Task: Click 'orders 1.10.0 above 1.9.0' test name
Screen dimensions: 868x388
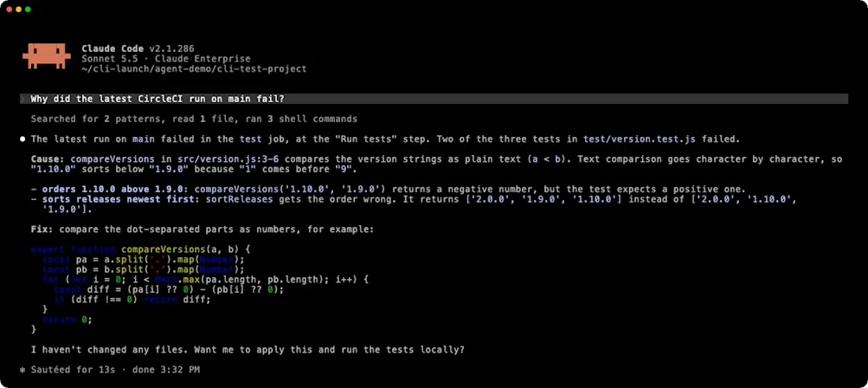Action: coord(113,189)
